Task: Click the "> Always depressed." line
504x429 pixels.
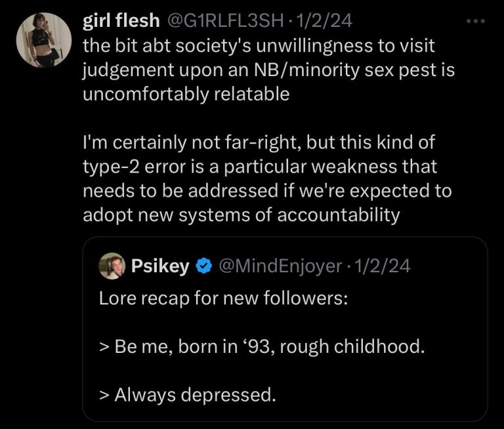Action: [x=186, y=395]
